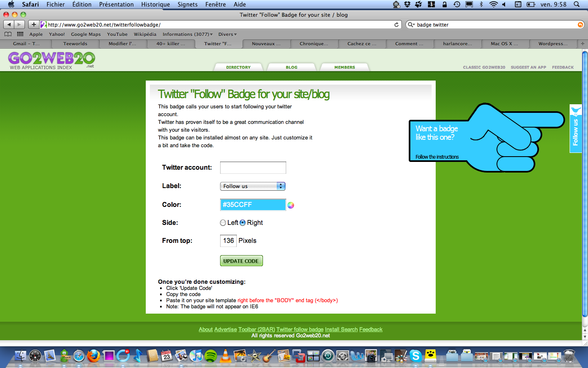Image resolution: width=588 pixels, height=368 pixels.
Task: Open Dashboard gauge icon in Dock
Action: [35, 356]
